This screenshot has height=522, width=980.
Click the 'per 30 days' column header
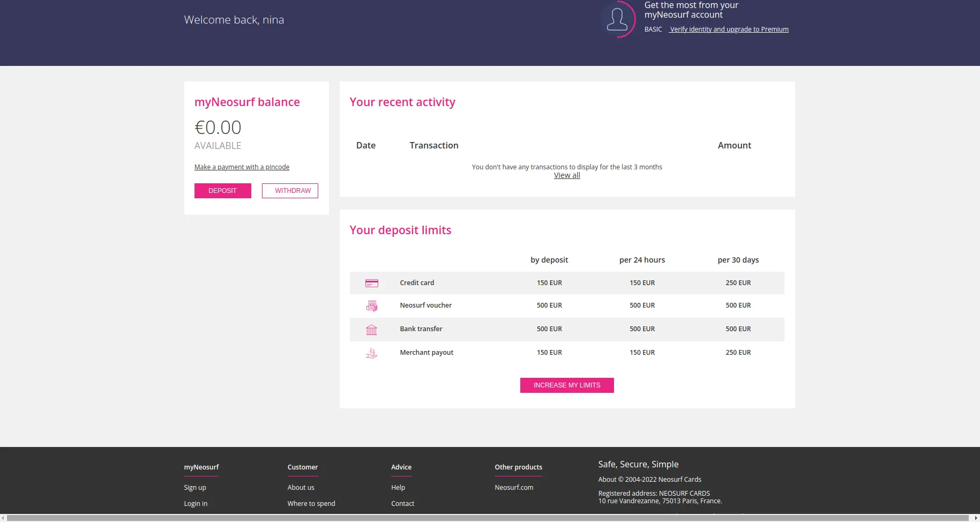point(738,260)
